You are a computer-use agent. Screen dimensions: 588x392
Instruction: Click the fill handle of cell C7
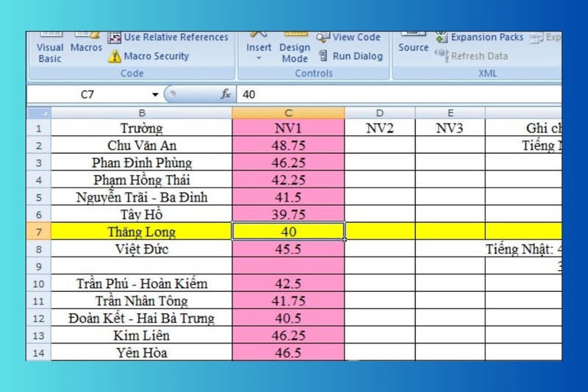(x=344, y=240)
